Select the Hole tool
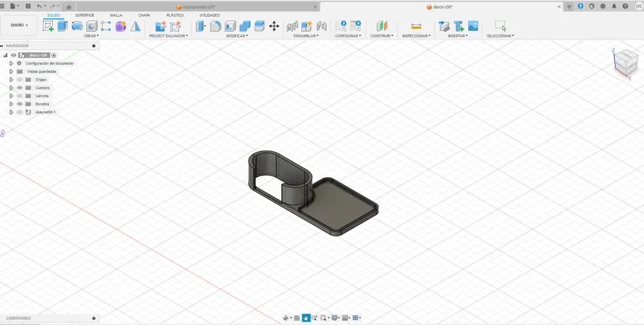 click(x=91, y=26)
